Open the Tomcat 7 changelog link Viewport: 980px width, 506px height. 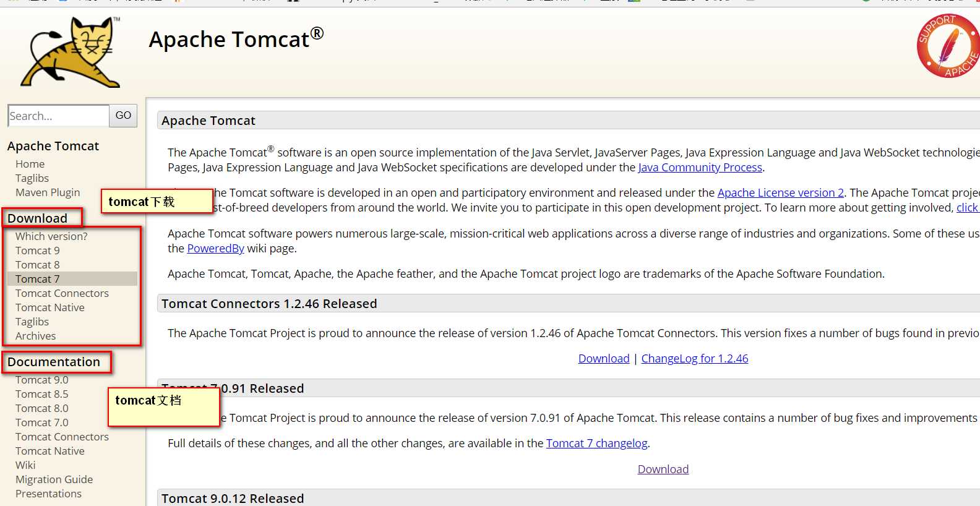tap(597, 444)
